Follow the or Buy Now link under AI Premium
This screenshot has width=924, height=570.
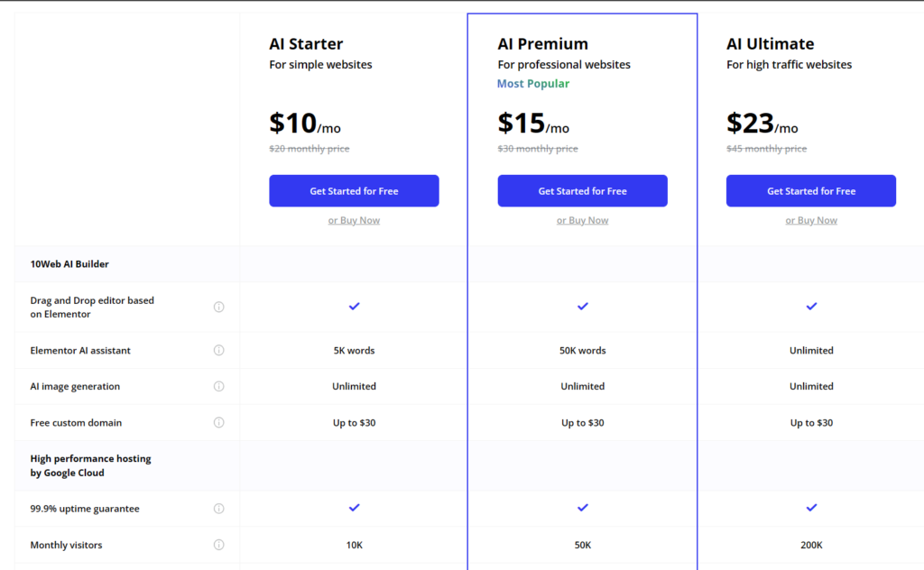pyautogui.click(x=583, y=220)
